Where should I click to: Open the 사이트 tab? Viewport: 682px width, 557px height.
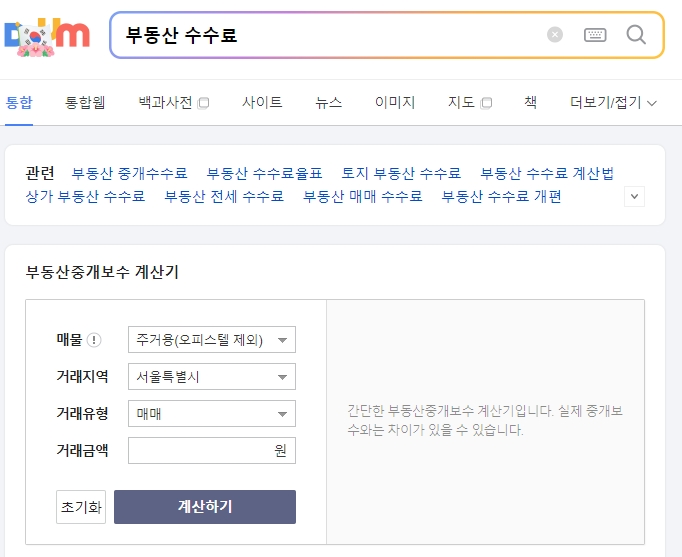[x=262, y=103]
